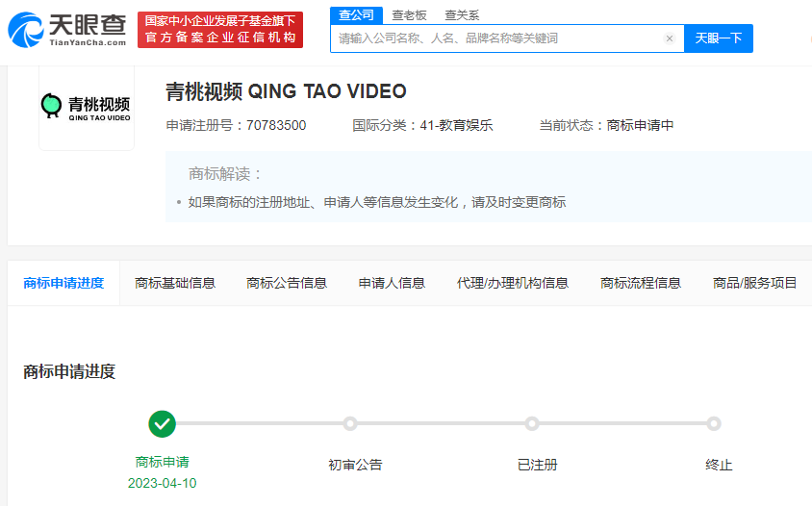Select the 已注册 progress step marker
Image resolution: width=812 pixels, height=506 pixels.
coord(532,423)
